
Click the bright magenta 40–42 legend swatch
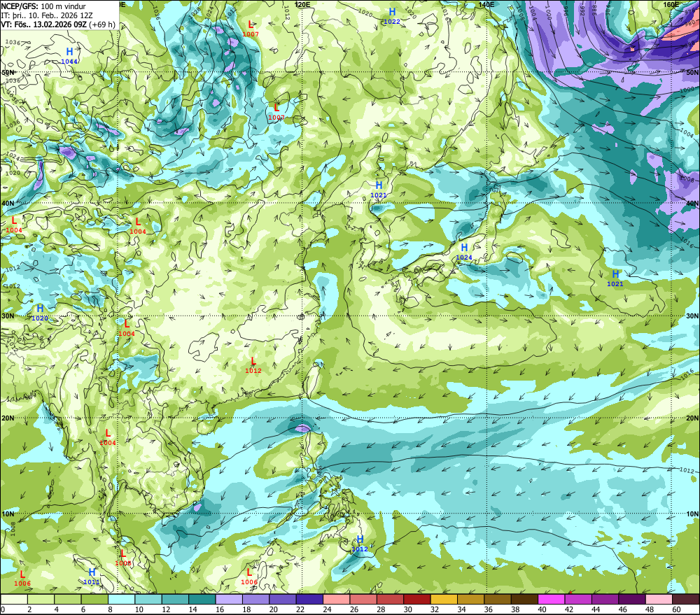click(551, 600)
